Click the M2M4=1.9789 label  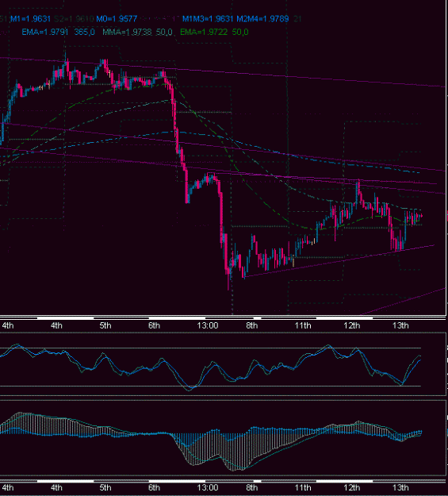pyautogui.click(x=262, y=19)
